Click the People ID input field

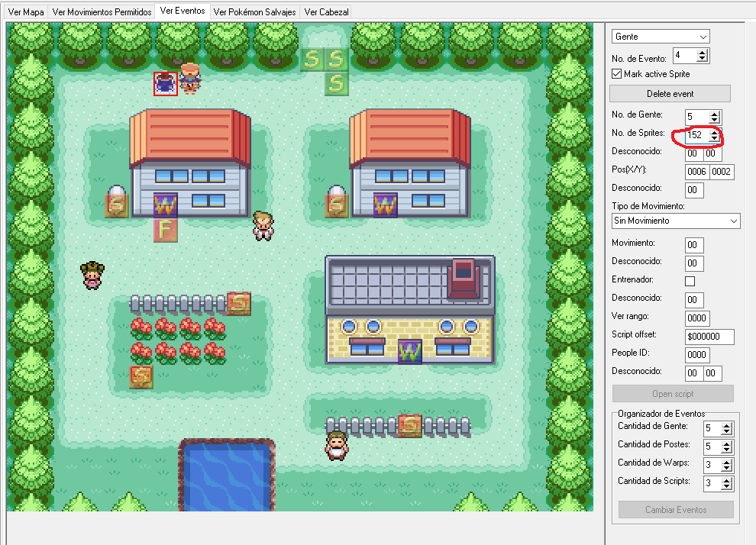point(697,355)
